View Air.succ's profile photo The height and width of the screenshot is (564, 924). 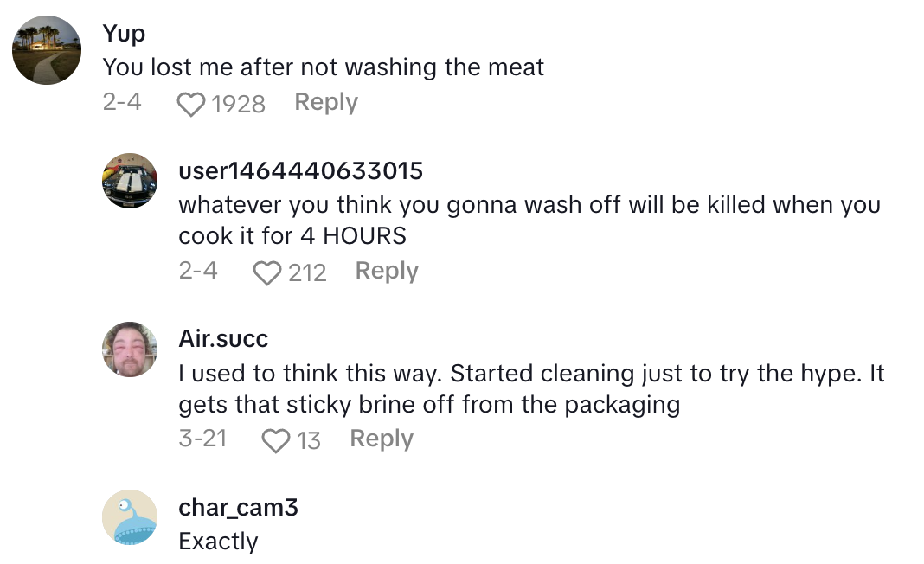(130, 349)
